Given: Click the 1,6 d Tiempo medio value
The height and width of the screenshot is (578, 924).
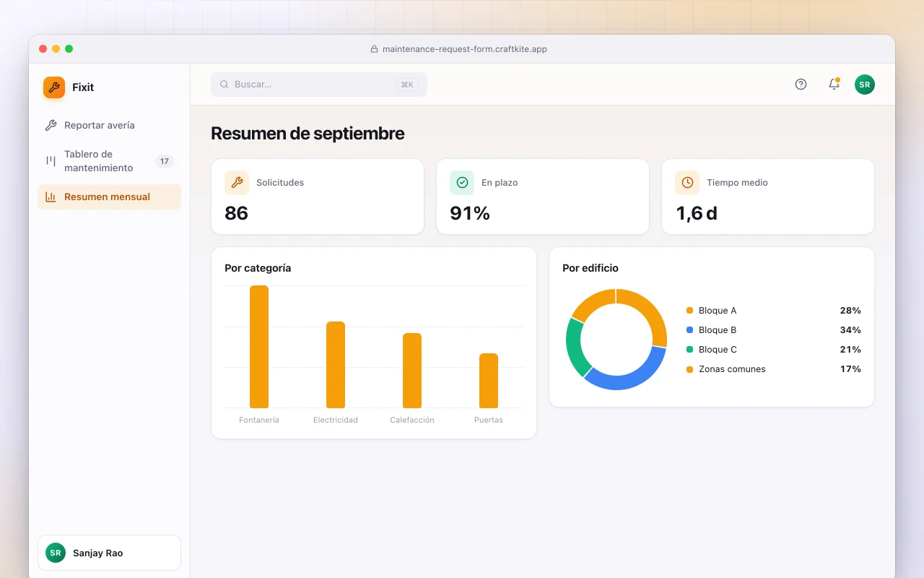Looking at the screenshot, I should [x=697, y=213].
